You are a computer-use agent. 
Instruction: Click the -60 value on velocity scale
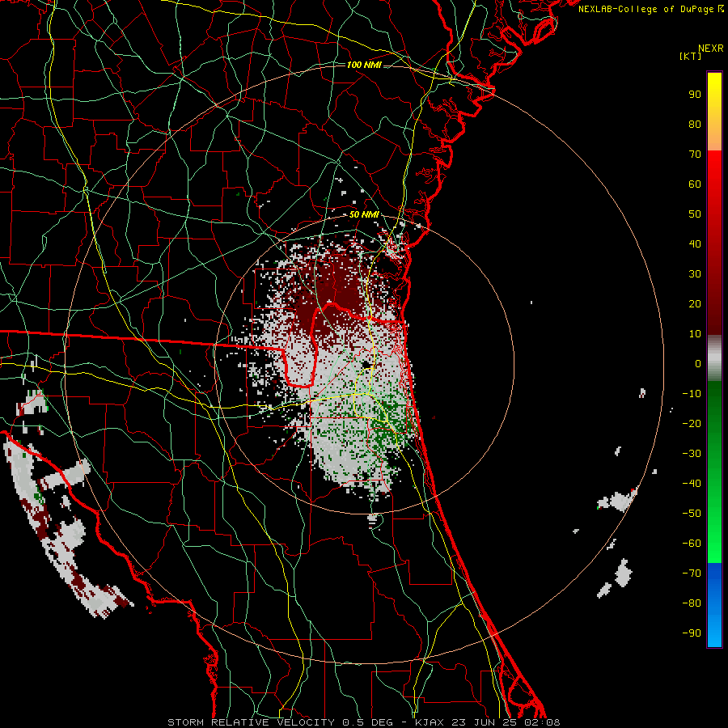pyautogui.click(x=692, y=544)
